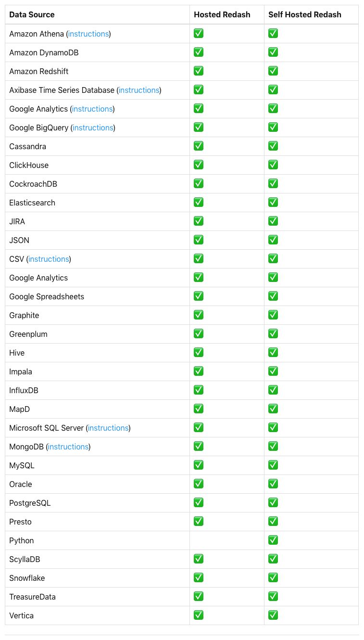Click Self Hosted checkmark for Elasticsearch
364x640 pixels.
[x=273, y=202]
